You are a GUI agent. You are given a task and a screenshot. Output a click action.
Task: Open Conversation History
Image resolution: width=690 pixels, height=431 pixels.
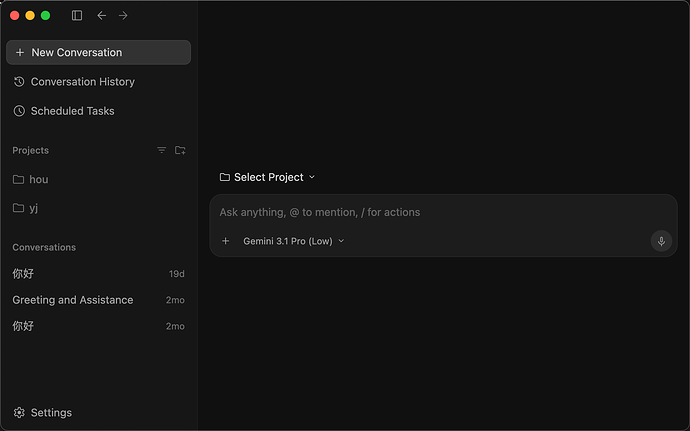pyautogui.click(x=99, y=82)
